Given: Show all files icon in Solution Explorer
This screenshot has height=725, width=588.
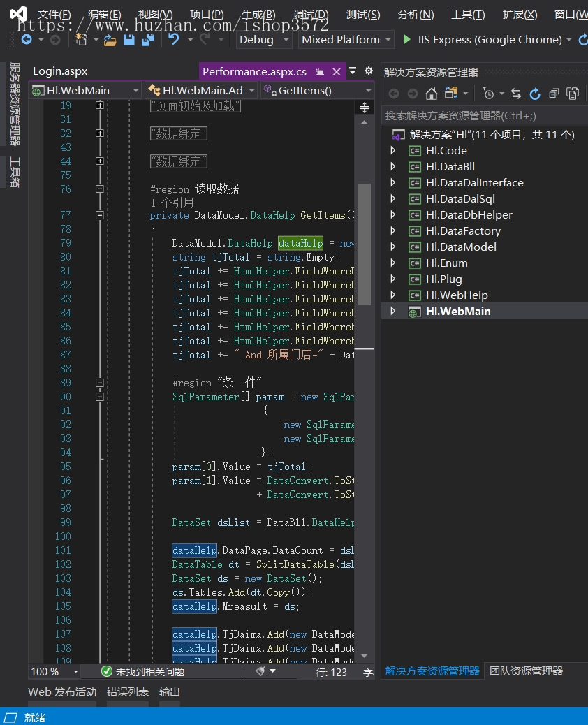Looking at the screenshot, I should (x=573, y=94).
